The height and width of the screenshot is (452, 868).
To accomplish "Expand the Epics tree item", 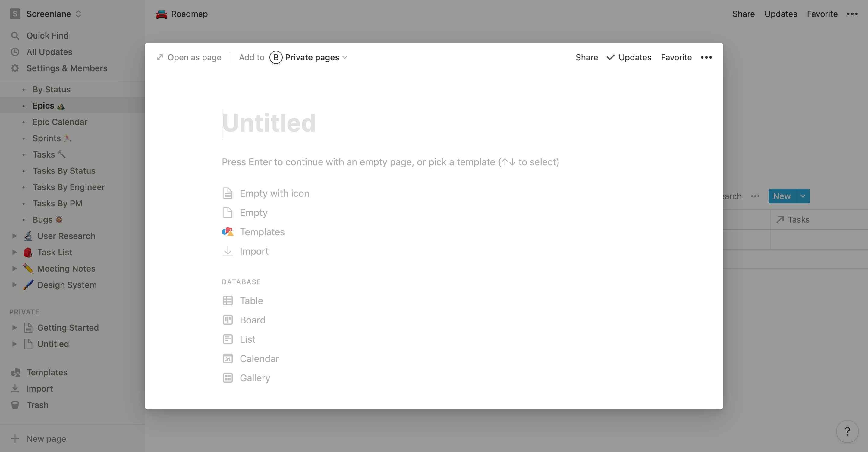I will 24,105.
